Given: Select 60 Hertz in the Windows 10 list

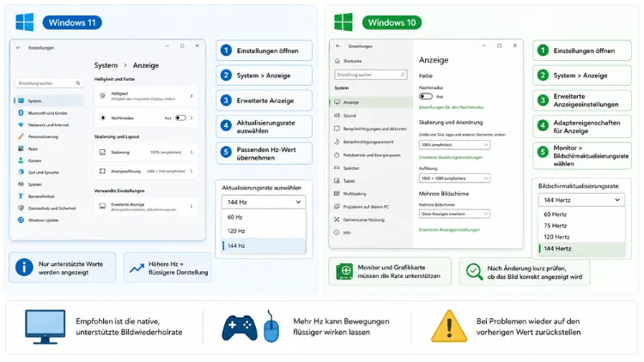Looking at the screenshot, I should 581,214.
